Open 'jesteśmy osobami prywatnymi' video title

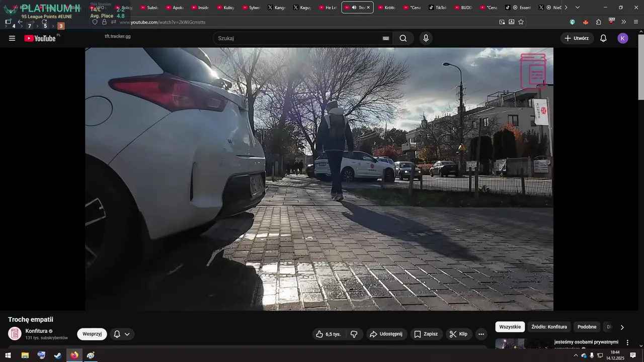pos(586,342)
